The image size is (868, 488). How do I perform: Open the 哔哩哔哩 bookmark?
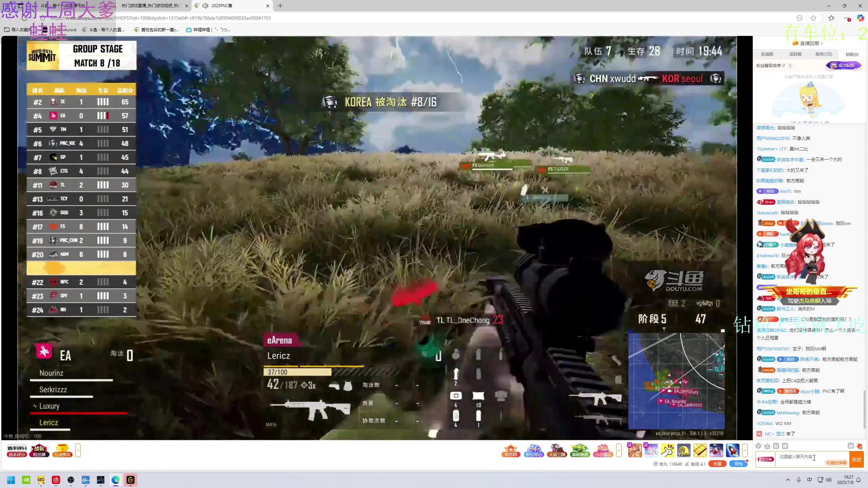(208, 30)
